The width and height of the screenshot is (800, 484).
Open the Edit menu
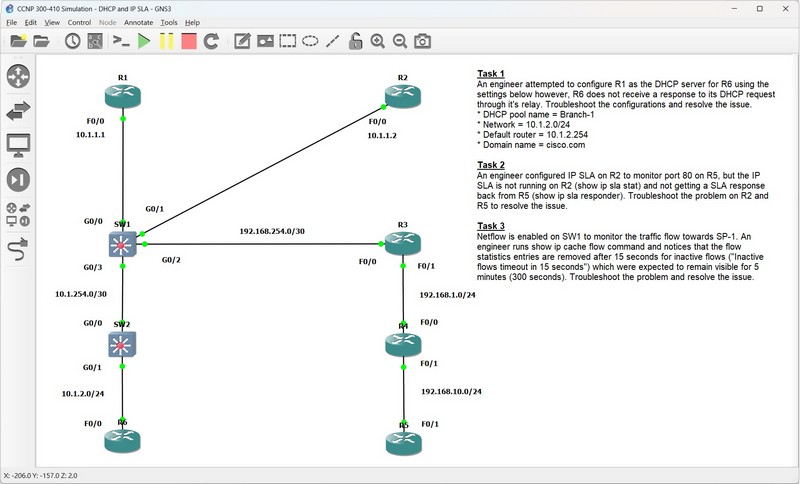pos(31,22)
